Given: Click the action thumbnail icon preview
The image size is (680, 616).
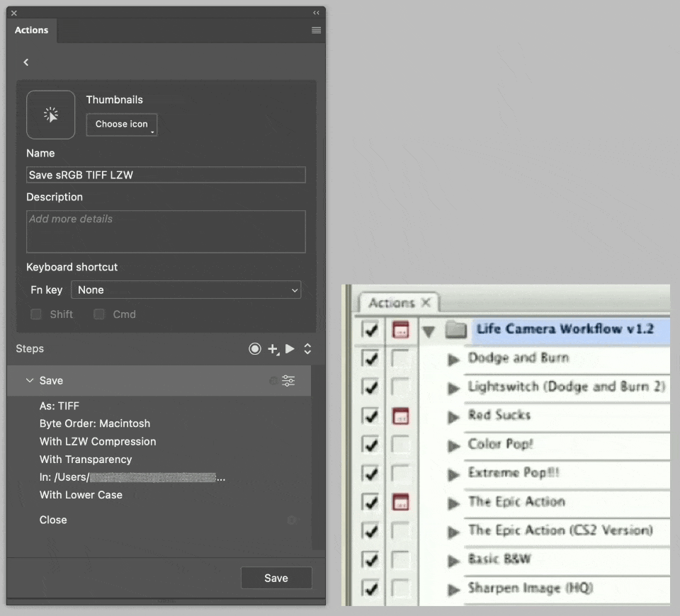Looking at the screenshot, I should point(51,115).
